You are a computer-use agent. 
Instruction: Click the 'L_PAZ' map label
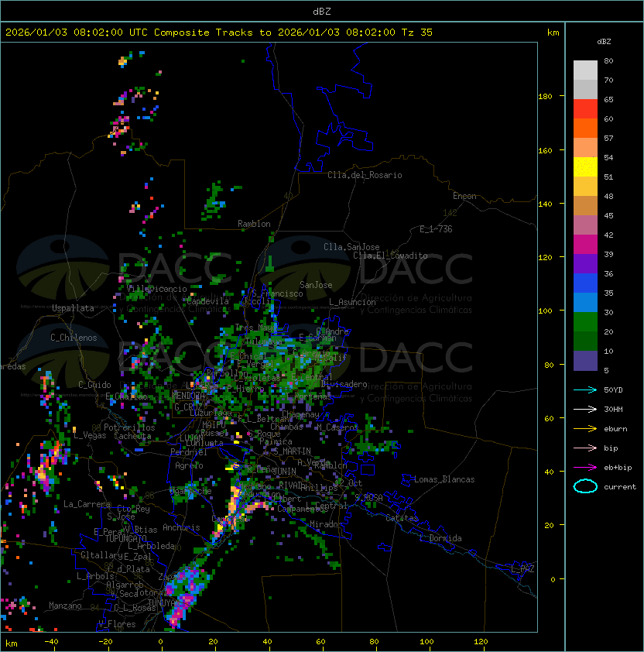pos(522,569)
